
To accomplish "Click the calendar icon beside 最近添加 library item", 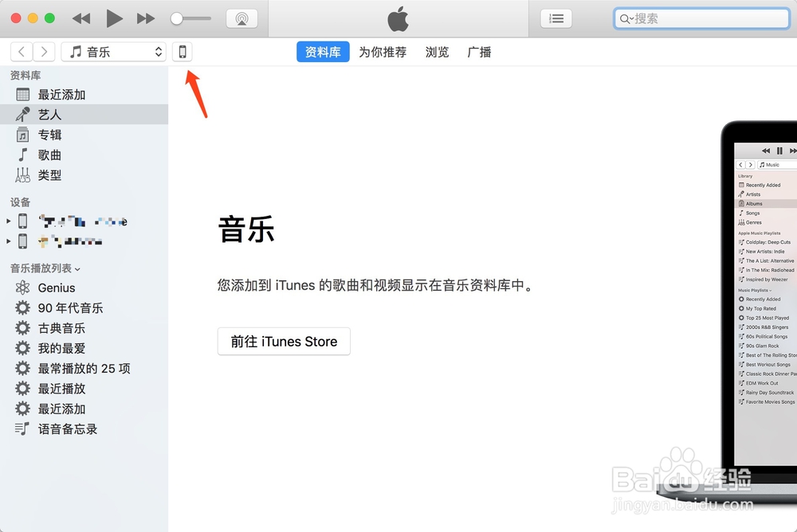I will 23,95.
